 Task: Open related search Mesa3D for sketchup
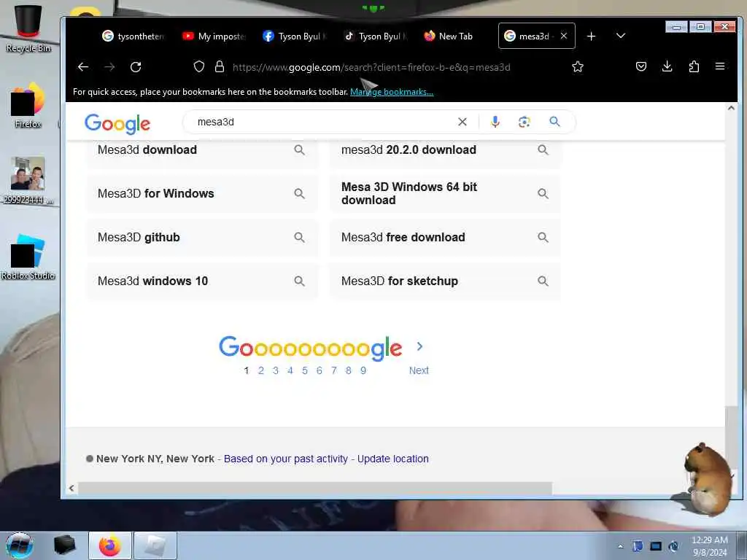tap(446, 281)
